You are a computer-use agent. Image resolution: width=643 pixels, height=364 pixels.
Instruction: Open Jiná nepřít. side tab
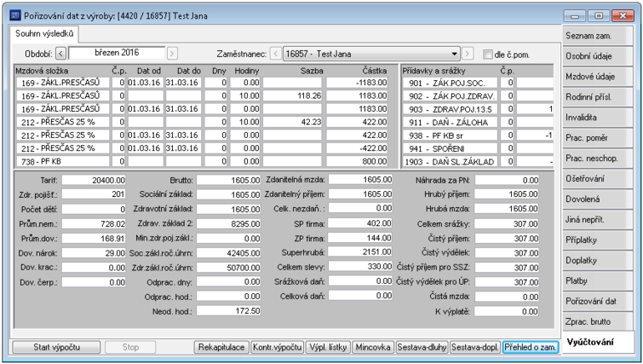(595, 220)
